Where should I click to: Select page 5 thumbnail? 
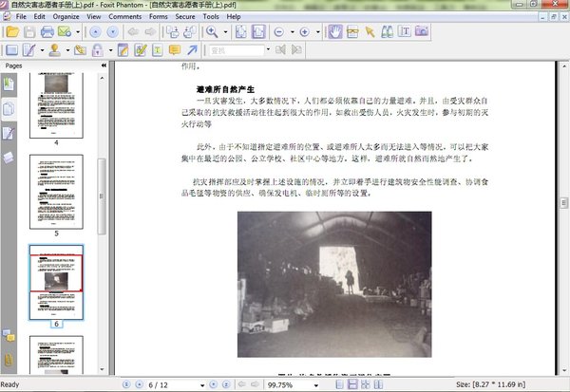(56, 192)
